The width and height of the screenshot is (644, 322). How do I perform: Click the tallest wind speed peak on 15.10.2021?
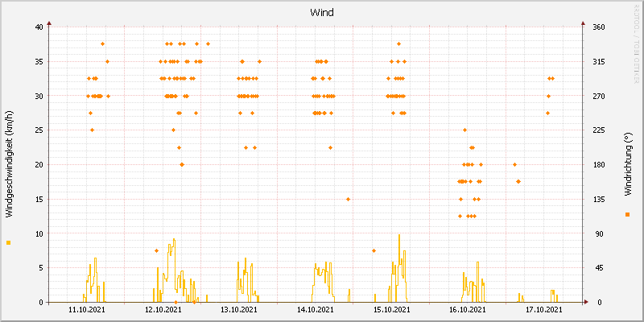click(x=398, y=235)
